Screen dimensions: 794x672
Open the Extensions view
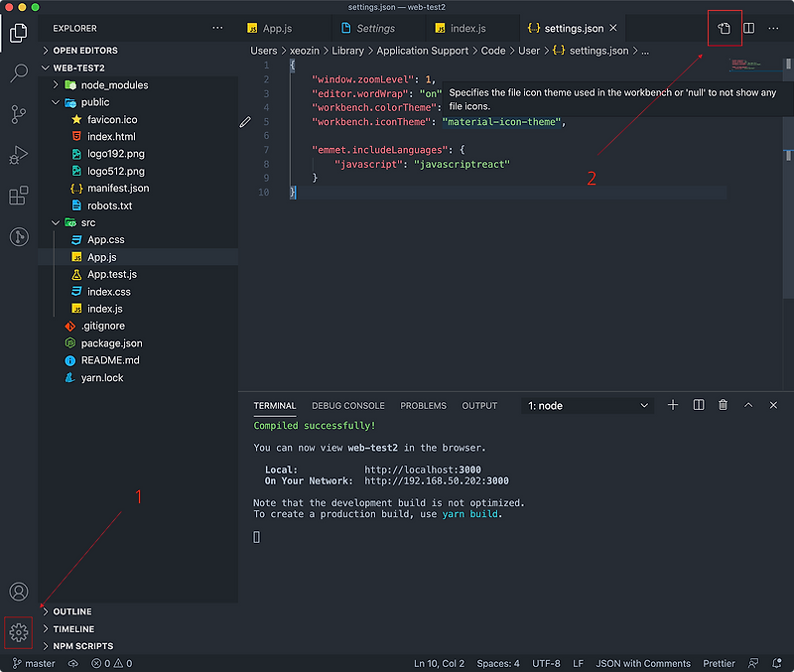[x=18, y=196]
